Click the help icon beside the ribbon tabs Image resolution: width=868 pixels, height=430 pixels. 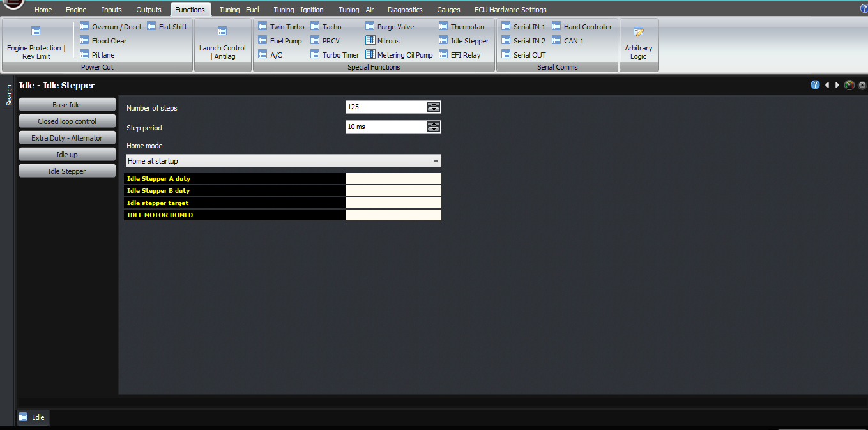pos(864,9)
